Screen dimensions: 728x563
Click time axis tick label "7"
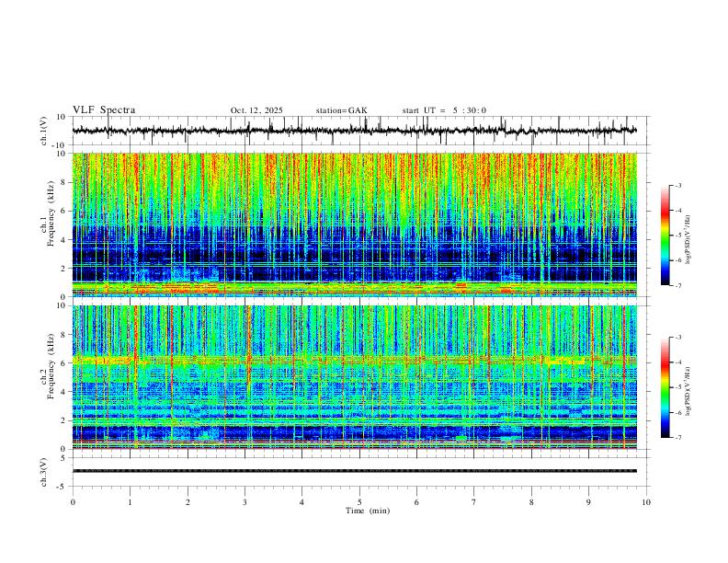(474, 502)
